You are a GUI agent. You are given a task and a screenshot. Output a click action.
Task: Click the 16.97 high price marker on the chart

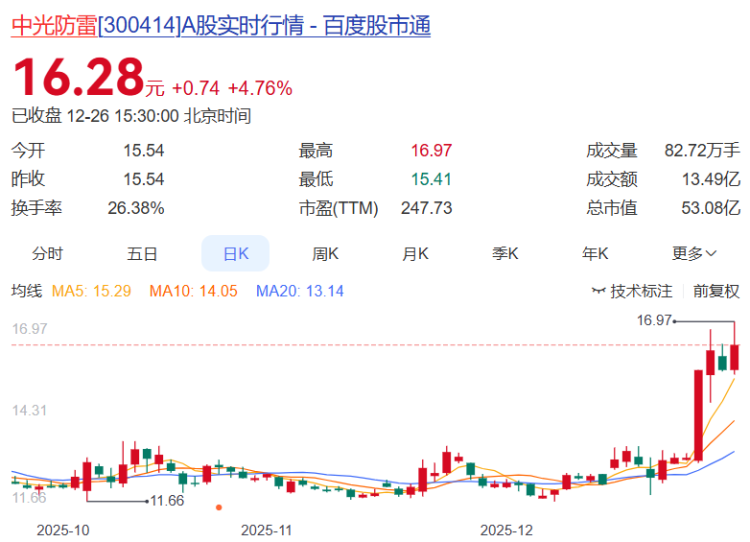[x=653, y=320]
